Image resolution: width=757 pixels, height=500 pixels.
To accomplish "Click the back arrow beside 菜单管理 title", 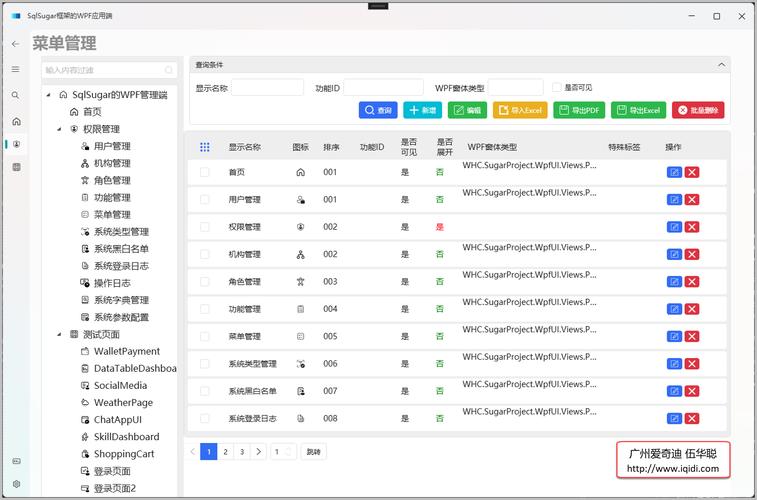I will [x=15, y=44].
